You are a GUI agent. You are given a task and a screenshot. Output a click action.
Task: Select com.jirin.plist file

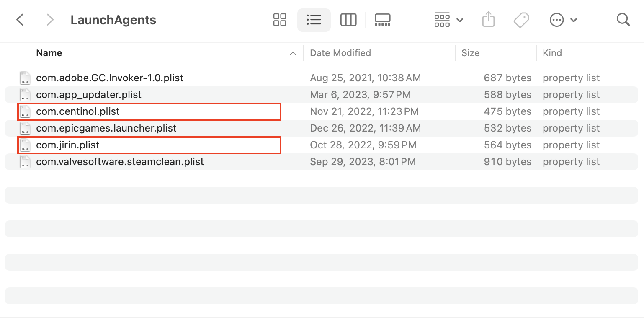[x=67, y=145]
